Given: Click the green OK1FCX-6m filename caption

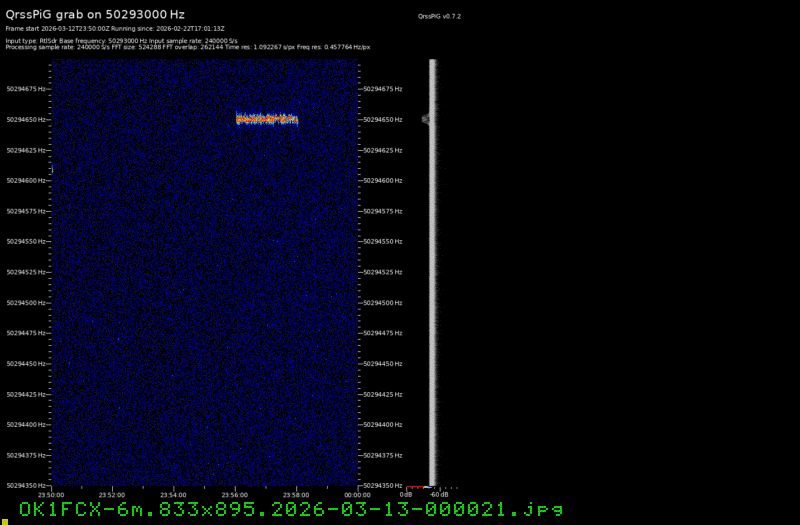Looking at the screenshot, I should (x=291, y=510).
